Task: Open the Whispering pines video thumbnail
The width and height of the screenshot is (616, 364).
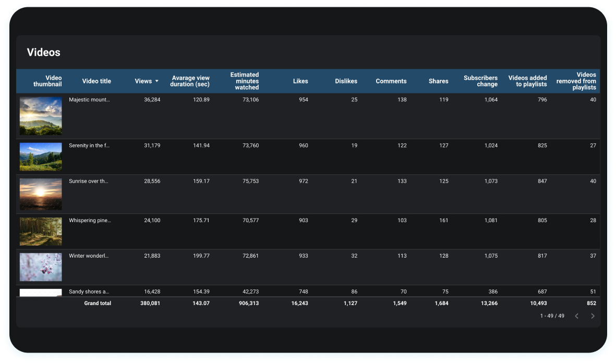Action: [41, 231]
